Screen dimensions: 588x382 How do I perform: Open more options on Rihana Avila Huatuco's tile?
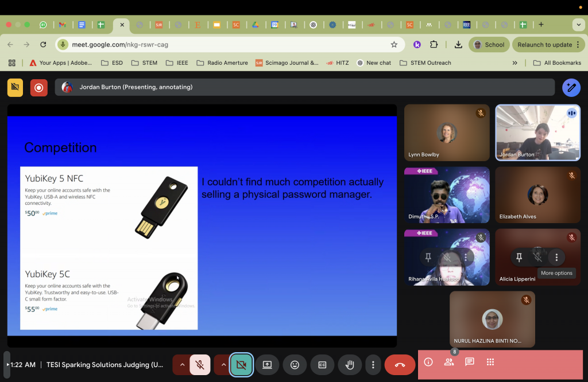point(466,258)
